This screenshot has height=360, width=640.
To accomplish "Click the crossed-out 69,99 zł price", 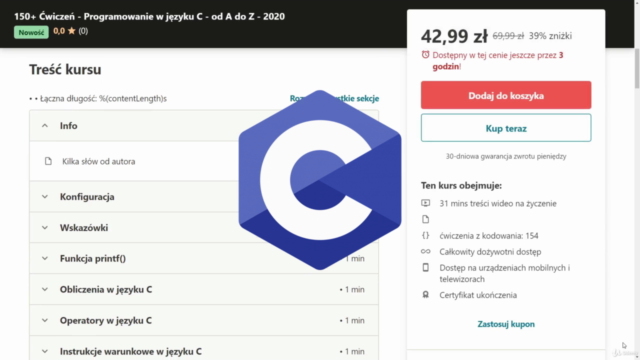I will (x=508, y=36).
